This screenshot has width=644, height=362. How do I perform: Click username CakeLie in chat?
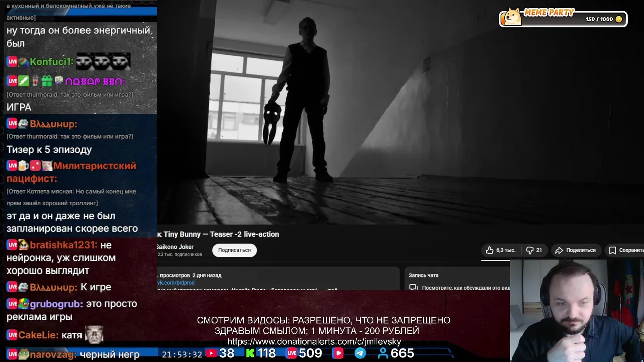pos(39,335)
